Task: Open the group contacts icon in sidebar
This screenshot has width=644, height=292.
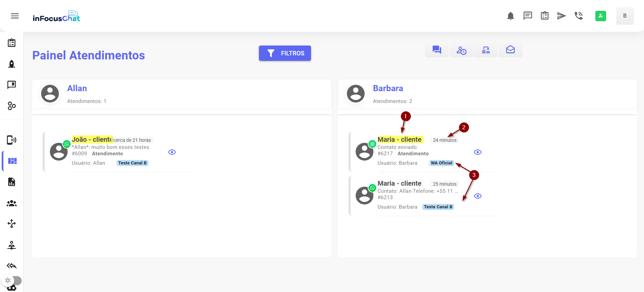Action: 12,203
